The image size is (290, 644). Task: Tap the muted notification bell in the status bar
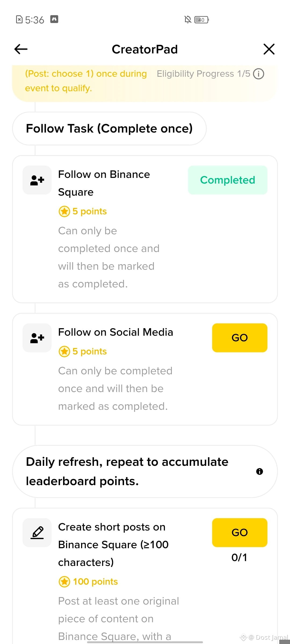(188, 20)
